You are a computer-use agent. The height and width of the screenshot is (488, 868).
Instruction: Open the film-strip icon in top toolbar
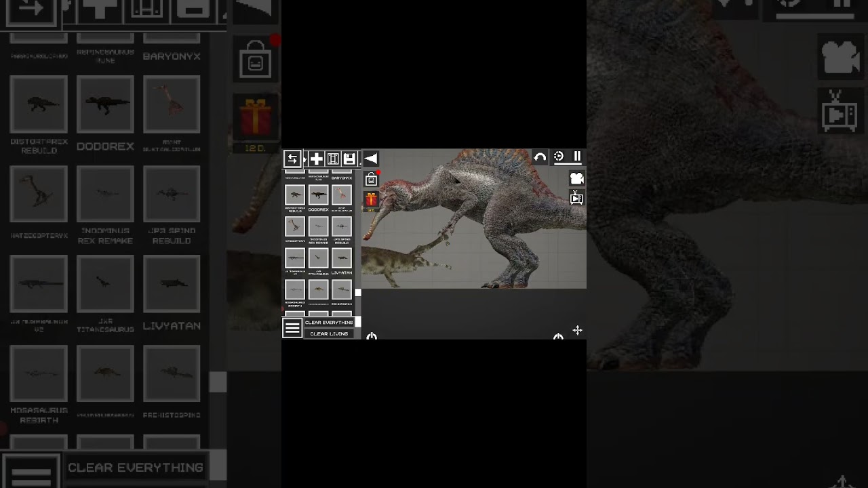[x=333, y=159]
